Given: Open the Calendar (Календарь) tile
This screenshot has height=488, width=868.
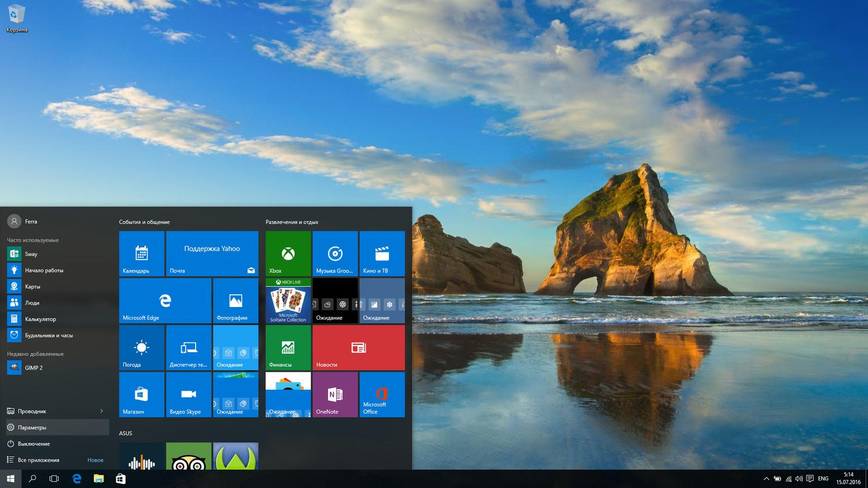Looking at the screenshot, I should tap(141, 253).
